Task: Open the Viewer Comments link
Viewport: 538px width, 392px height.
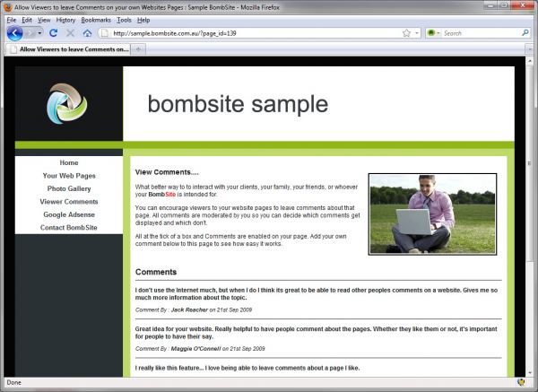Action: pos(69,202)
